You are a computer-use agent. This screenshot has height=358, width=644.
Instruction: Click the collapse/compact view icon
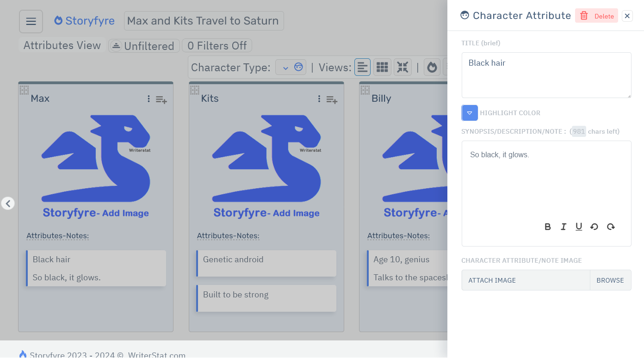(402, 67)
